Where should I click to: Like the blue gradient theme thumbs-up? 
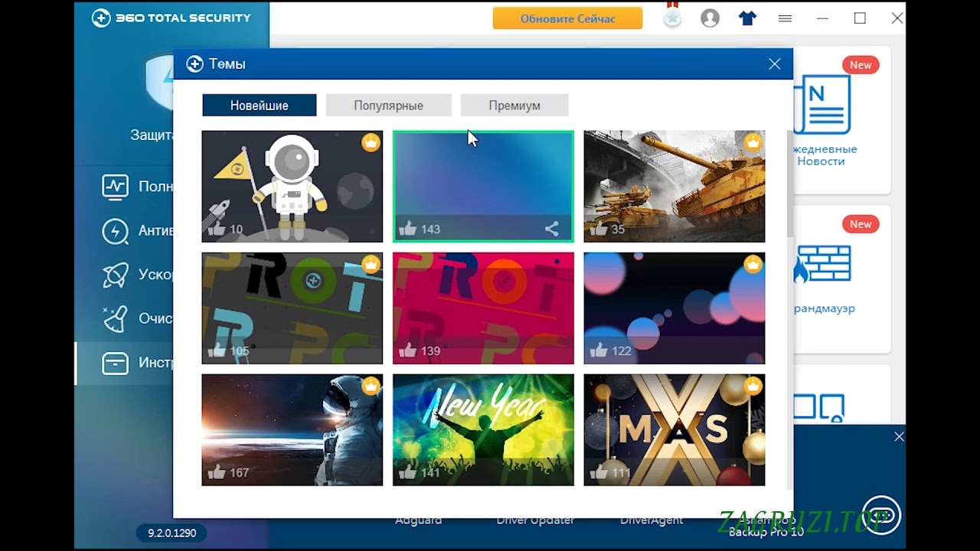tap(408, 228)
